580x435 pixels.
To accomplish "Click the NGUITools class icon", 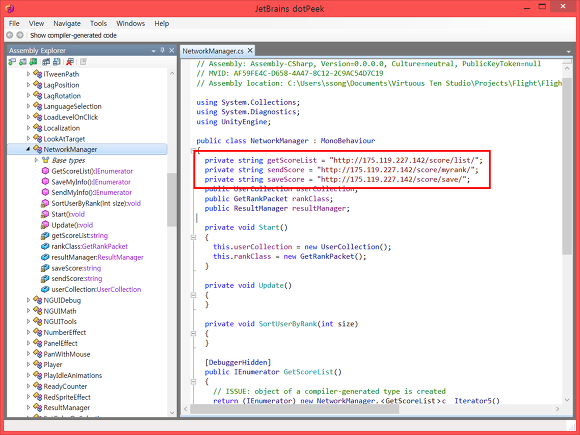I will point(37,321).
